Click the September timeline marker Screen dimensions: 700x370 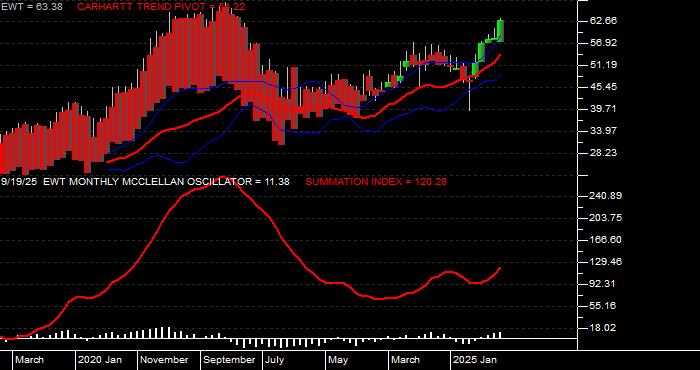230,360
